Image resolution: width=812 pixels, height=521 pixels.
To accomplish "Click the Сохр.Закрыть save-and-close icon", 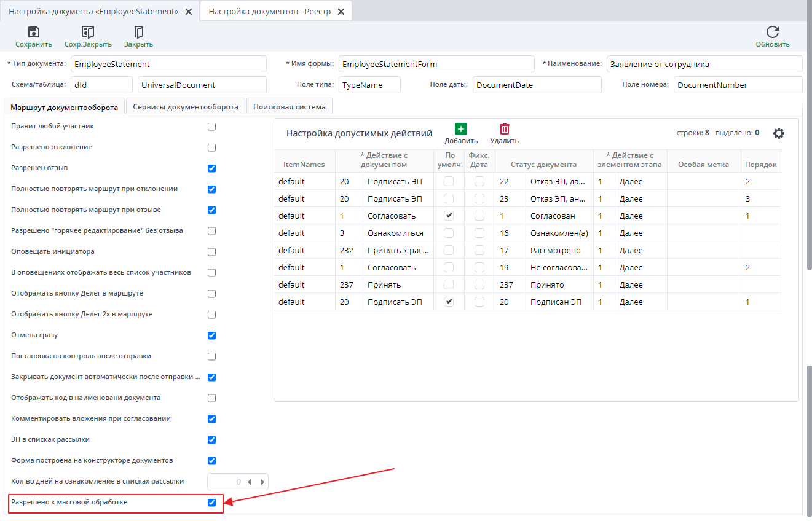I will (x=88, y=33).
